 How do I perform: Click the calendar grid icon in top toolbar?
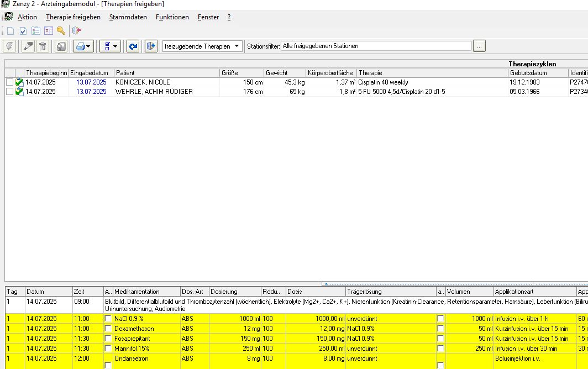point(48,31)
